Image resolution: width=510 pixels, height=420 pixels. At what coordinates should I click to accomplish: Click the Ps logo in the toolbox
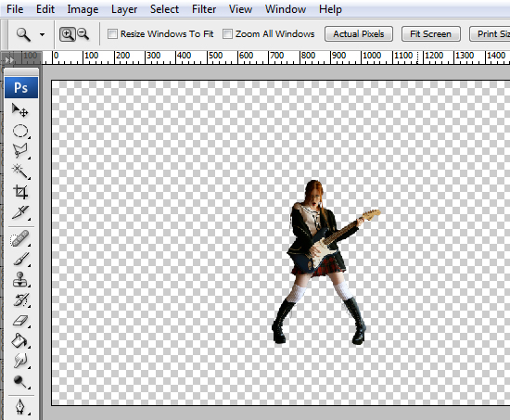[x=21, y=87]
